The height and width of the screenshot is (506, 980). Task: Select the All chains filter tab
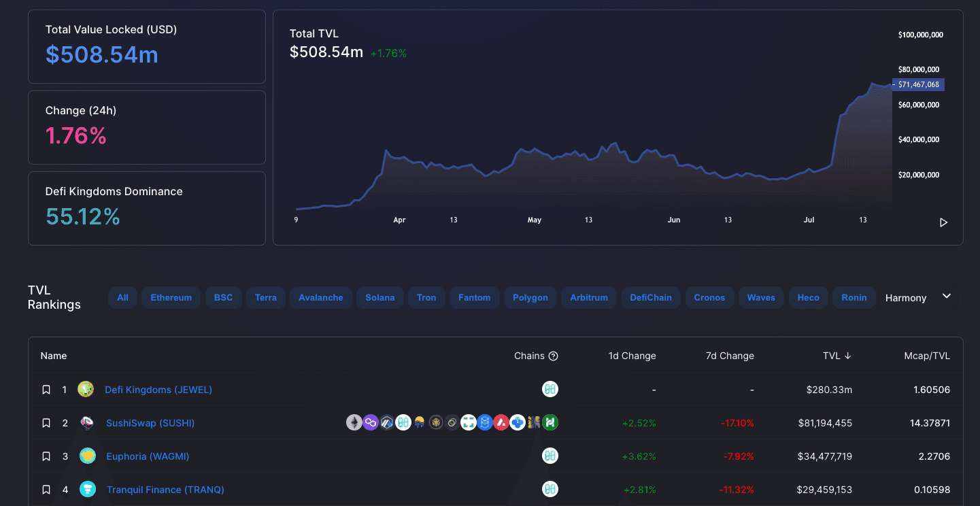coord(122,298)
